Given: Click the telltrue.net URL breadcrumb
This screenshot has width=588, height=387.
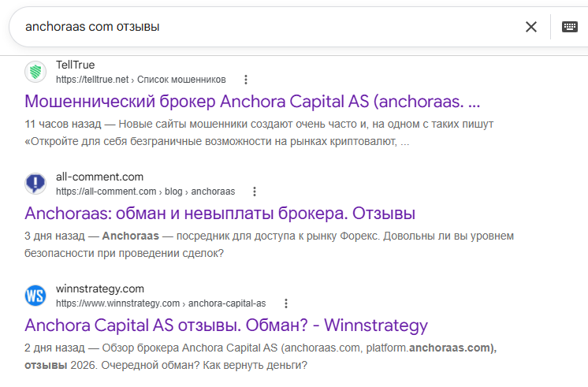Looking at the screenshot, I should [141, 80].
